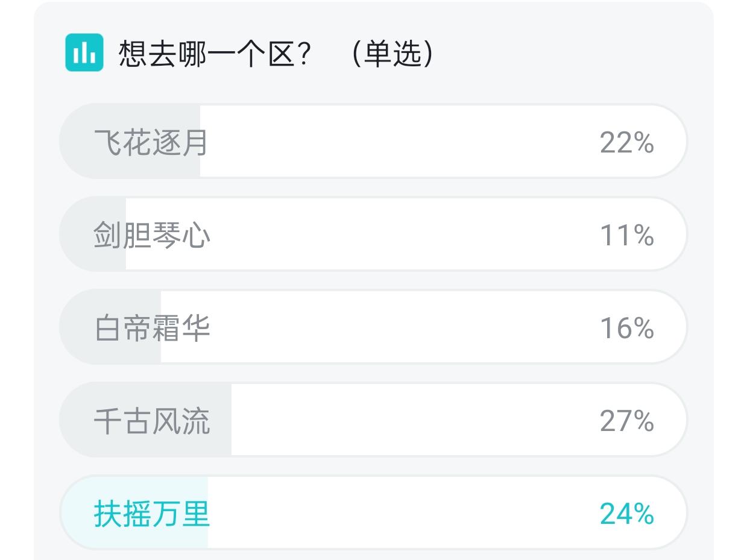747x560 pixels.
Task: Click the gray filled bar of 千古风流
Action: point(145,420)
